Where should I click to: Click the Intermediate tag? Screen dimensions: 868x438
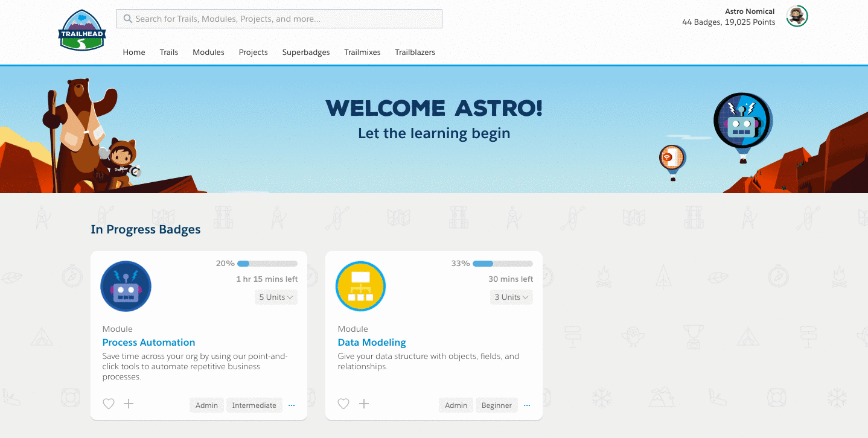[254, 405]
